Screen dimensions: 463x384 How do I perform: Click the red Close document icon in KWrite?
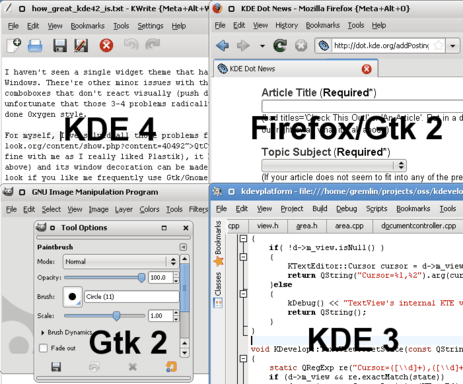click(x=106, y=45)
